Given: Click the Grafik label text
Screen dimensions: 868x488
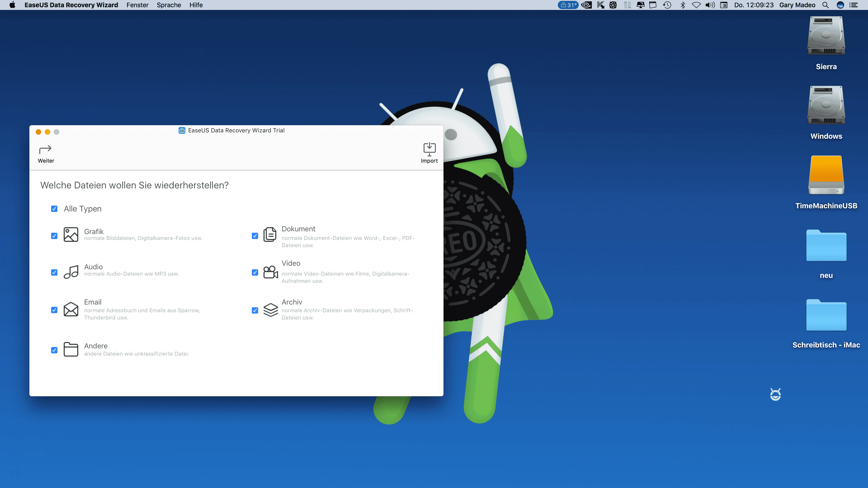Looking at the screenshot, I should [x=94, y=231].
